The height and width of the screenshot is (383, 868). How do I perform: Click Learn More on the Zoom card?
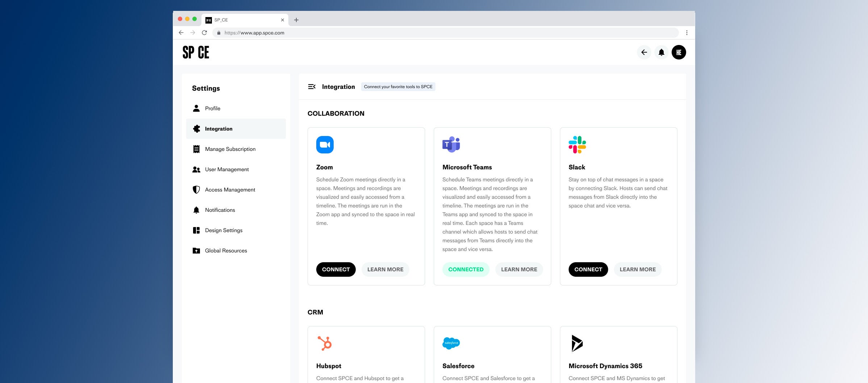(x=385, y=269)
